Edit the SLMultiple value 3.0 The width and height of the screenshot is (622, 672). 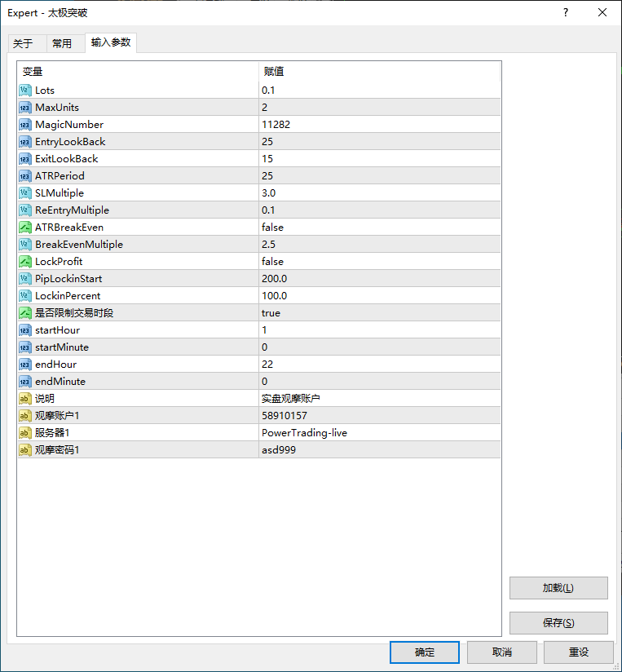[x=380, y=192]
